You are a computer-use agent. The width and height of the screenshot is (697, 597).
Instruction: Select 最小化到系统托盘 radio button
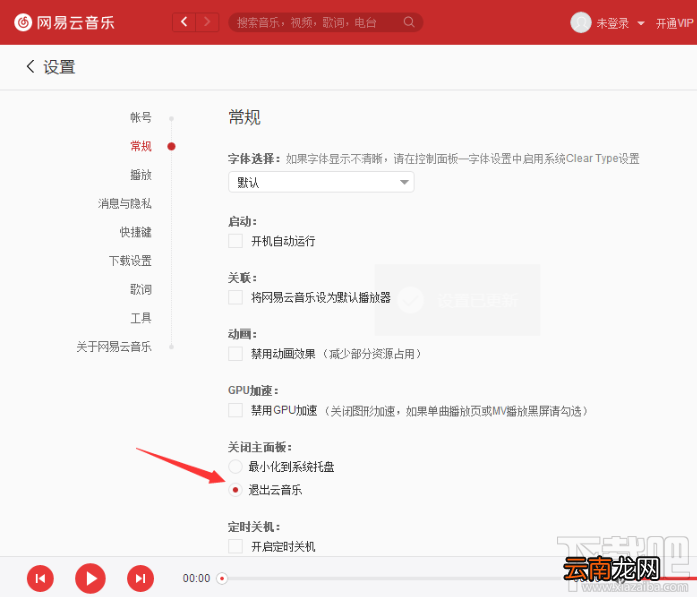click(x=235, y=466)
